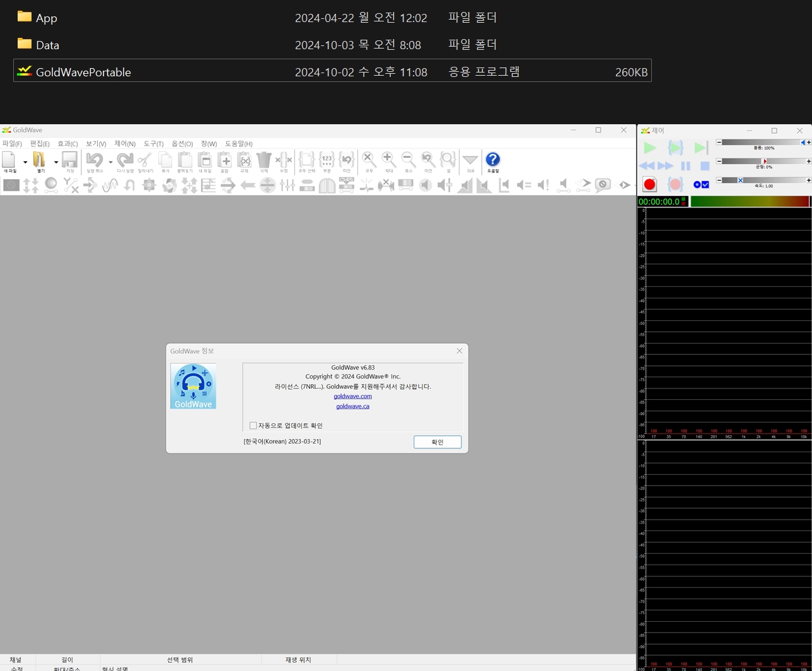Click the balance (균형) slider bar
This screenshot has width=812, height=671.
tap(764, 161)
